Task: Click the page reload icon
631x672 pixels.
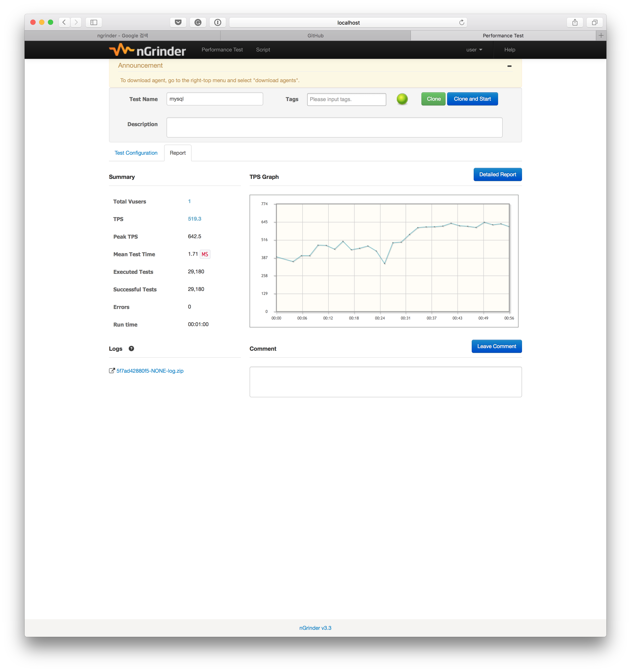Action: [461, 22]
